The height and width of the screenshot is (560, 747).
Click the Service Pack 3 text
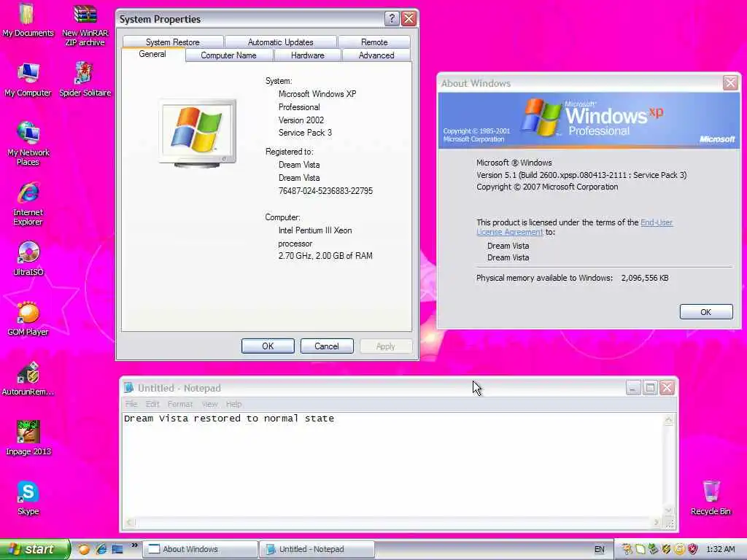pyautogui.click(x=305, y=133)
